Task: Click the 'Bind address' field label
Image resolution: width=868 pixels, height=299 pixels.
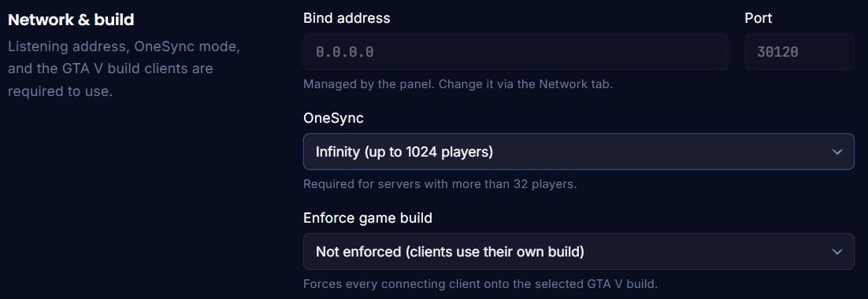Action: (347, 18)
